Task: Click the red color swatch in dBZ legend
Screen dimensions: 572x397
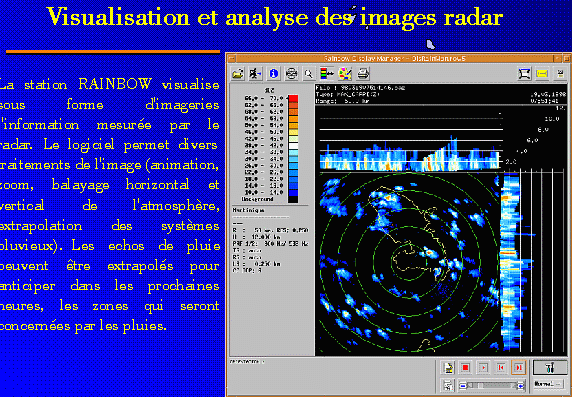Action: coord(293,99)
